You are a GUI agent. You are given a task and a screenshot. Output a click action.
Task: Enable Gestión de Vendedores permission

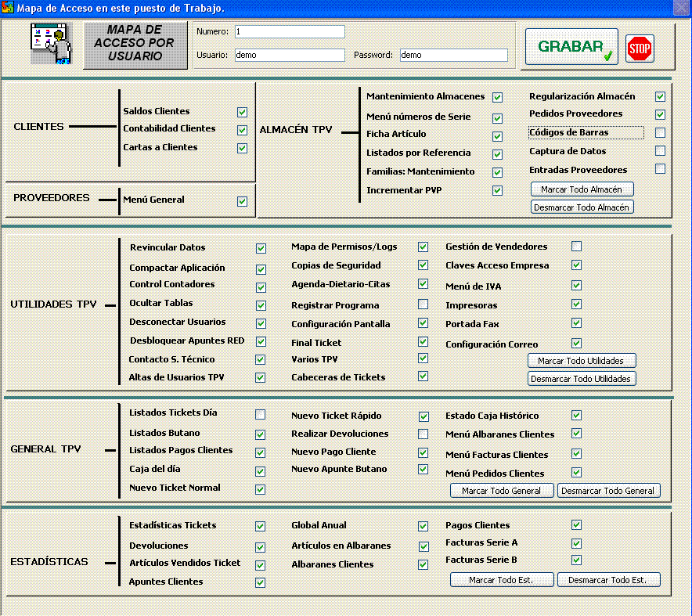[577, 247]
